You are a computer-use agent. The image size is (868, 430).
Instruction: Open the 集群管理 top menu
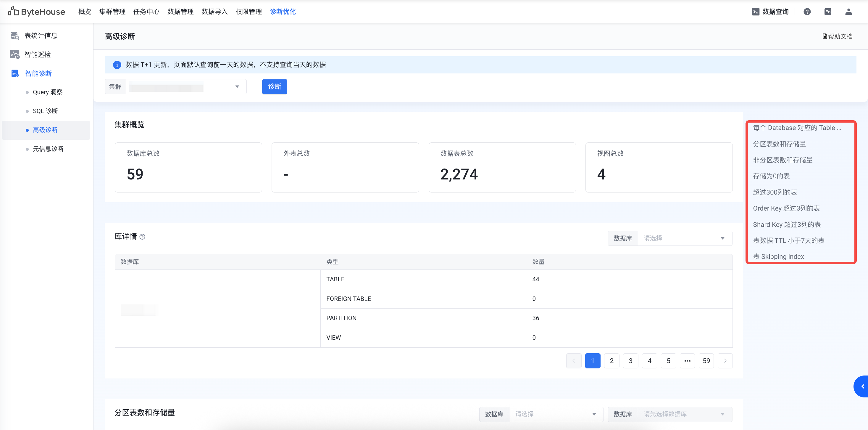coord(112,12)
